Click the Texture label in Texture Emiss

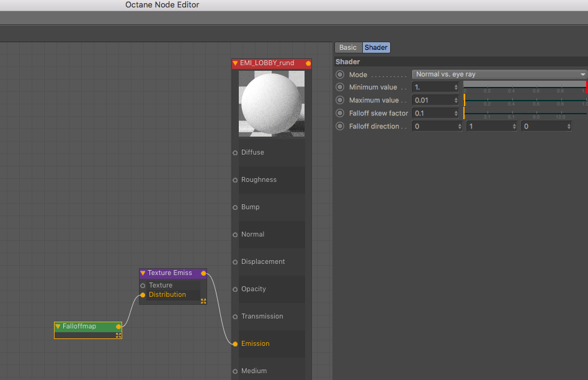[161, 286]
